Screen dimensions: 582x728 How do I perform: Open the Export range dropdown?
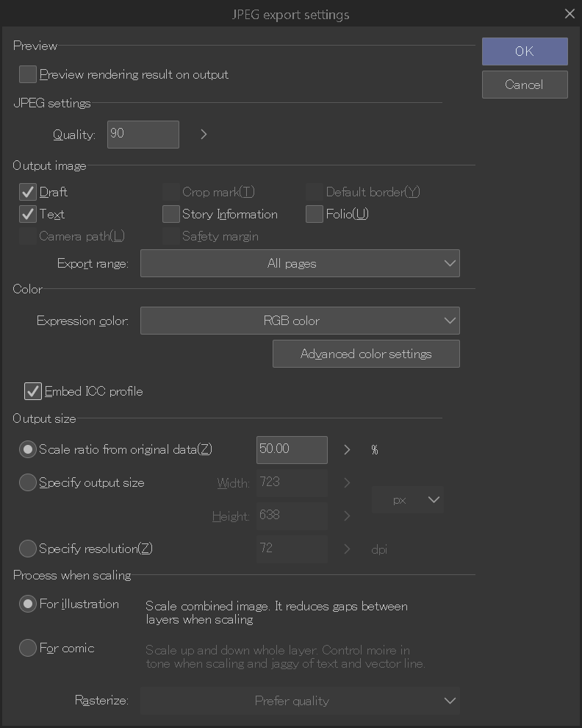[x=300, y=263]
